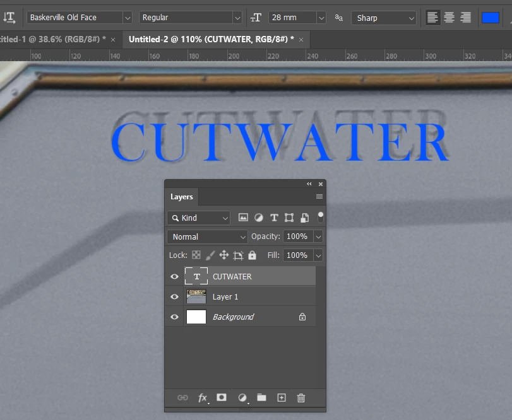Image resolution: width=512 pixels, height=420 pixels.
Task: Click the Background layer white thumbnail
Action: tap(196, 317)
